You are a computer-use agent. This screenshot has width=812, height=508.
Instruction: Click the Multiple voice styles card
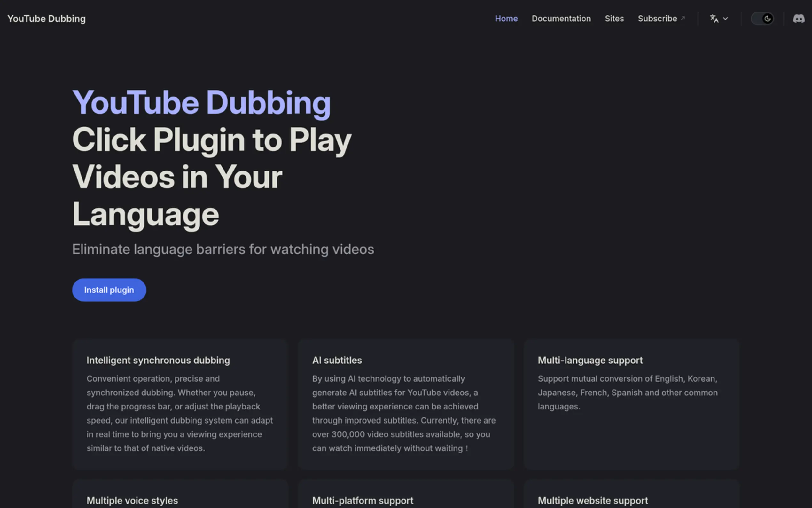coord(180,497)
